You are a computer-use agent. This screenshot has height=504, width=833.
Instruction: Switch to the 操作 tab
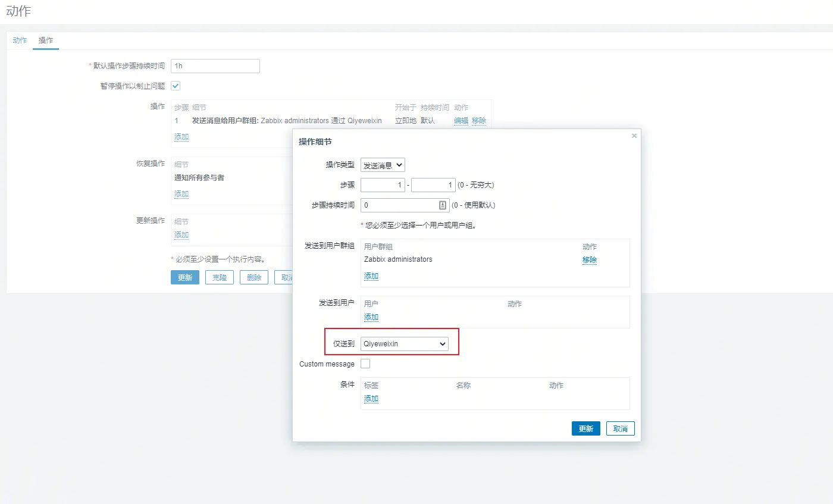pyautogui.click(x=46, y=40)
